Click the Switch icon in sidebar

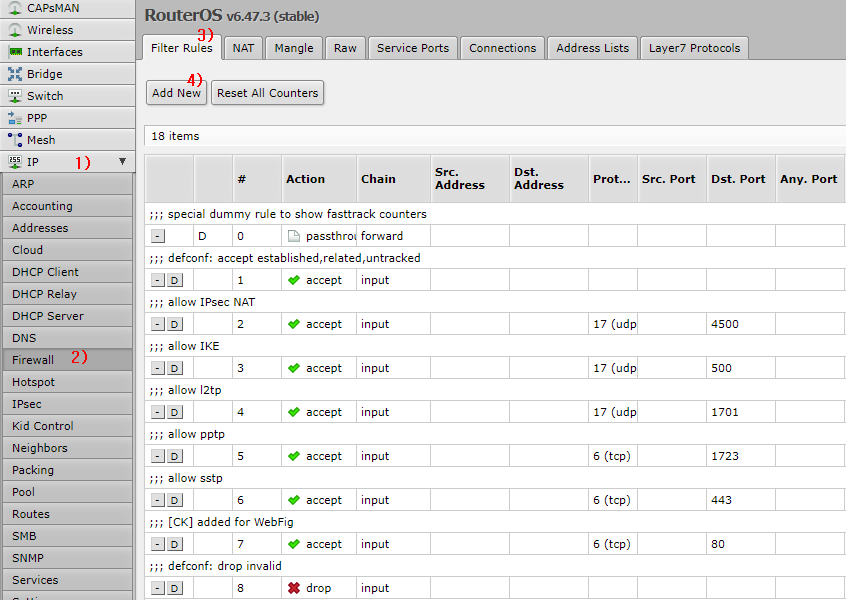pos(15,96)
